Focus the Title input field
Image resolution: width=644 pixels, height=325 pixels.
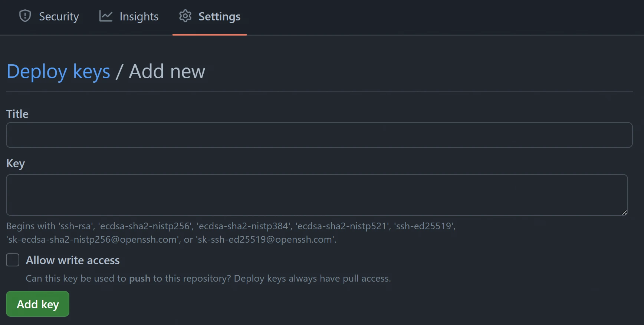[x=319, y=135]
